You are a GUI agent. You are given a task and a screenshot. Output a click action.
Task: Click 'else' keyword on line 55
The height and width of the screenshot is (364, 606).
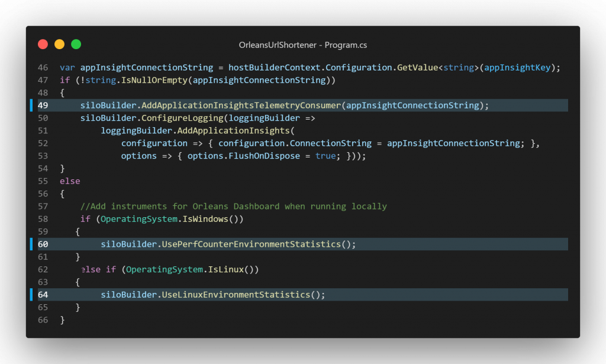70,181
